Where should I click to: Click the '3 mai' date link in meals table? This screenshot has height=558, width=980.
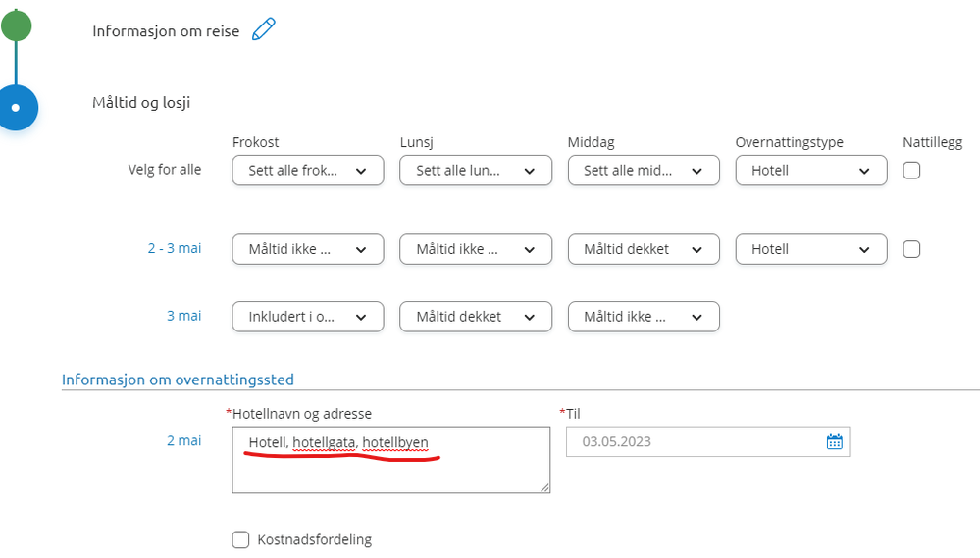click(x=183, y=316)
